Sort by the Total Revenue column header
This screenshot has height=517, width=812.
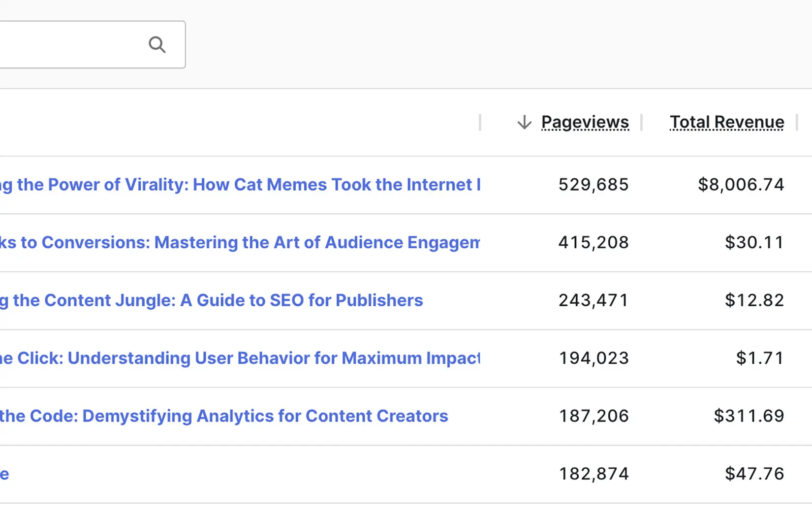coord(726,122)
